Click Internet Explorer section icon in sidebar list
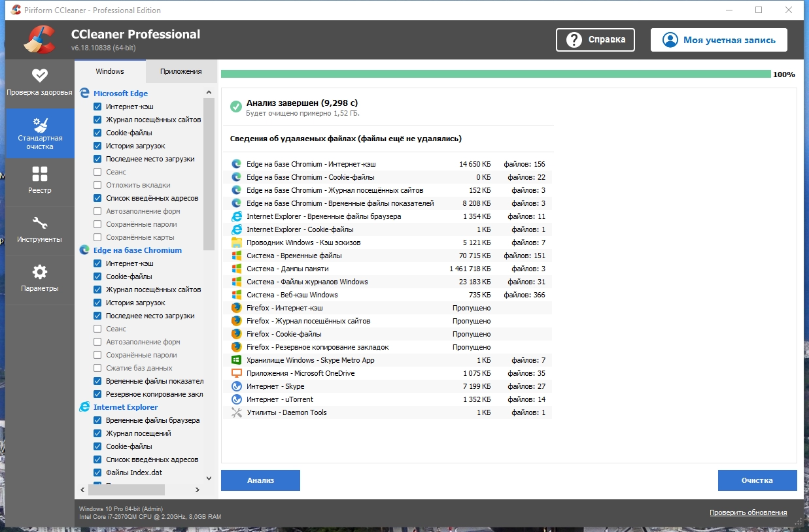The image size is (809, 532). pos(84,407)
